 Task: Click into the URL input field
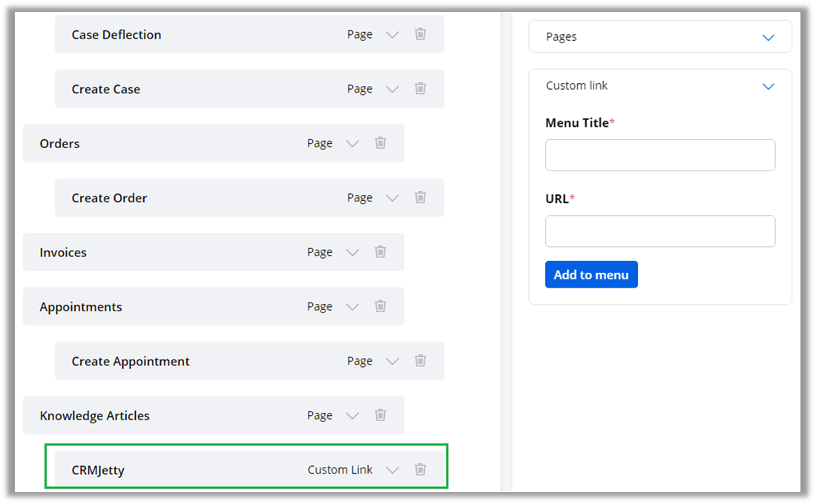click(659, 231)
